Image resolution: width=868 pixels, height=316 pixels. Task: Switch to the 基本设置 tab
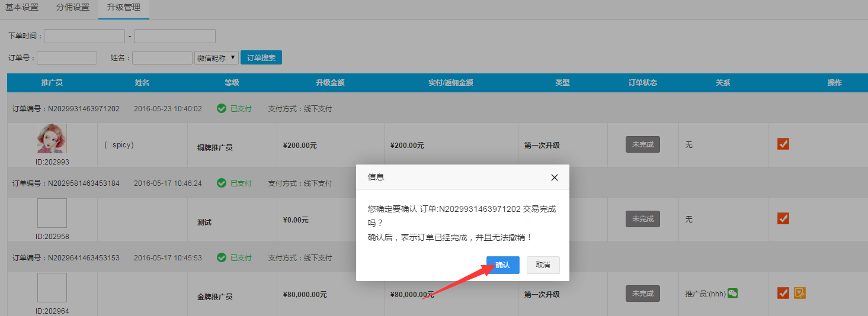click(x=22, y=8)
